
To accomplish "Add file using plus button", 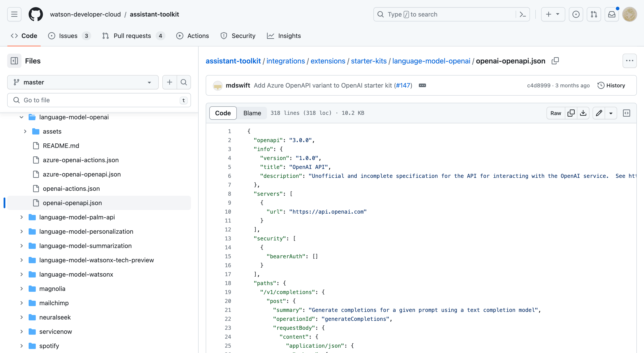I will (x=169, y=82).
